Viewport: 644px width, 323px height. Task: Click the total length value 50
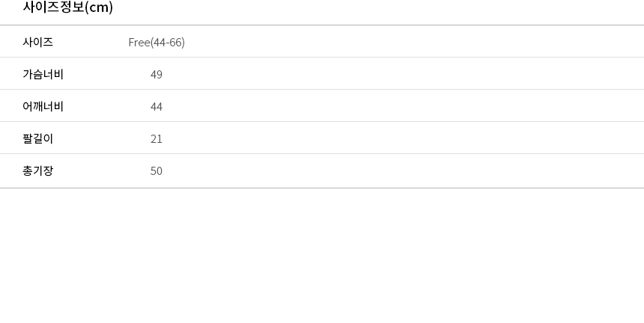[x=157, y=171]
